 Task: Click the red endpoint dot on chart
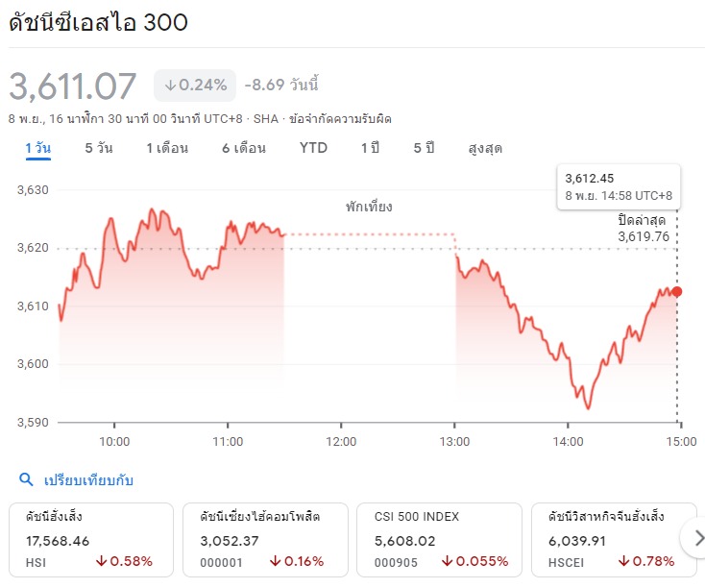coord(677,291)
